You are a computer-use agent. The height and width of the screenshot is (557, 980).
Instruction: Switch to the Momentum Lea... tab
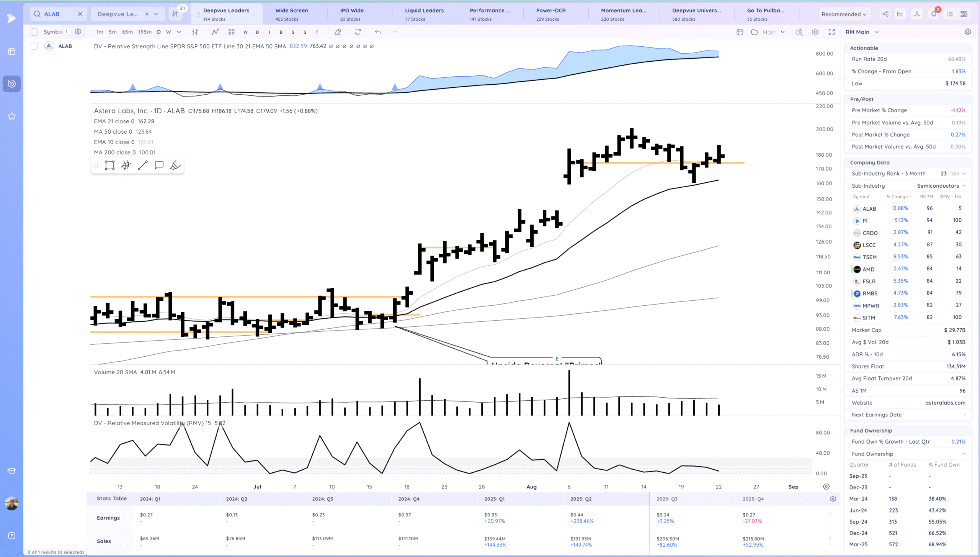(x=623, y=14)
